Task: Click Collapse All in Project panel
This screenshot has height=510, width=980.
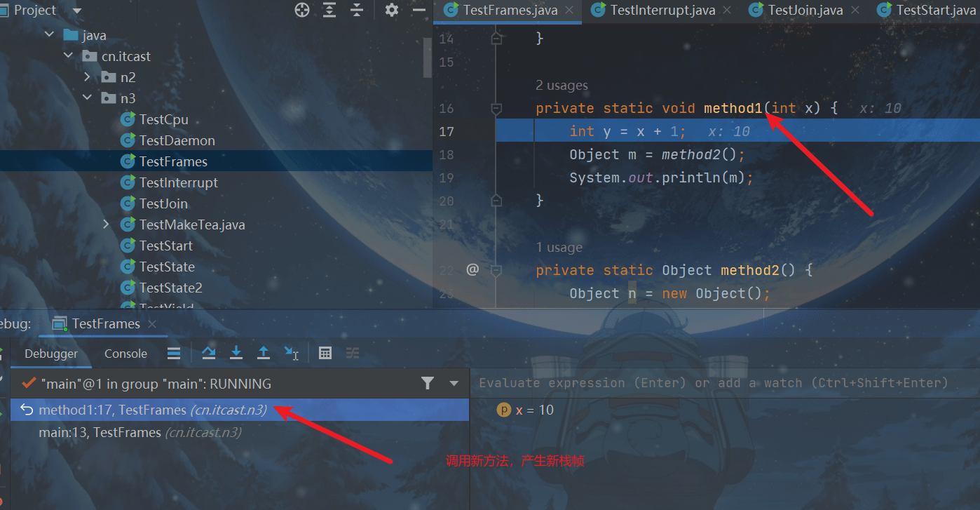Action: click(x=357, y=10)
